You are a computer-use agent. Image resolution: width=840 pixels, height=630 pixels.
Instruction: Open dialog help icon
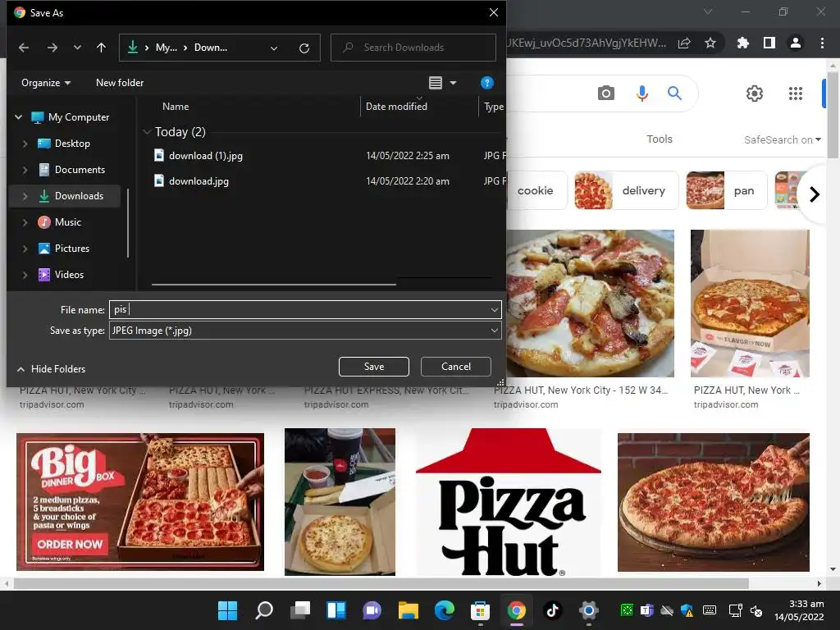[x=486, y=83]
